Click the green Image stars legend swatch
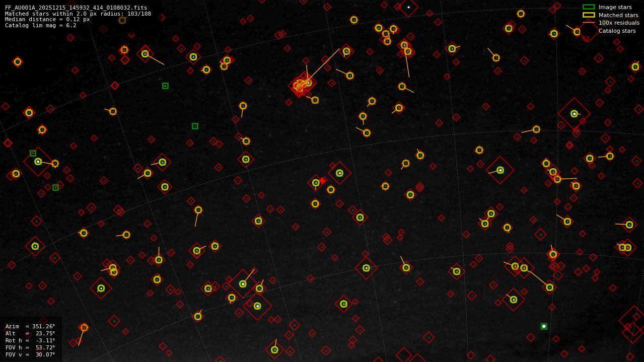 click(x=589, y=7)
